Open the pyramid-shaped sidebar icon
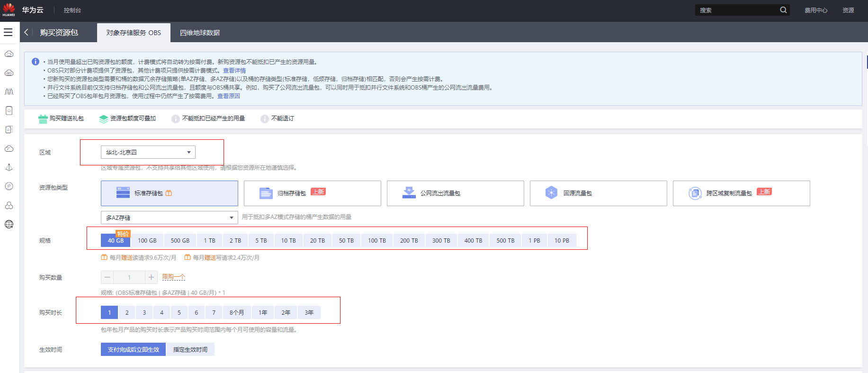The width and height of the screenshot is (868, 373). pyautogui.click(x=9, y=167)
